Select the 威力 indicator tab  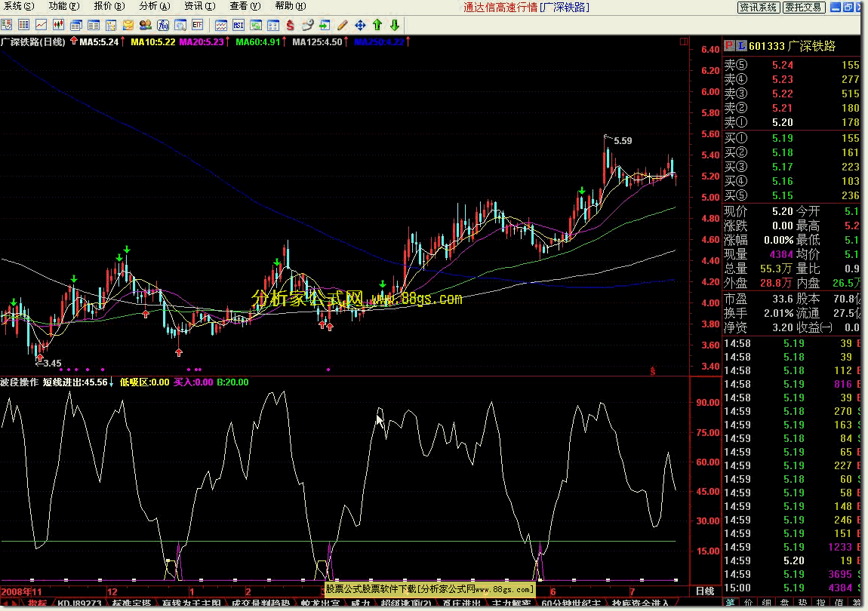pyautogui.click(x=360, y=603)
